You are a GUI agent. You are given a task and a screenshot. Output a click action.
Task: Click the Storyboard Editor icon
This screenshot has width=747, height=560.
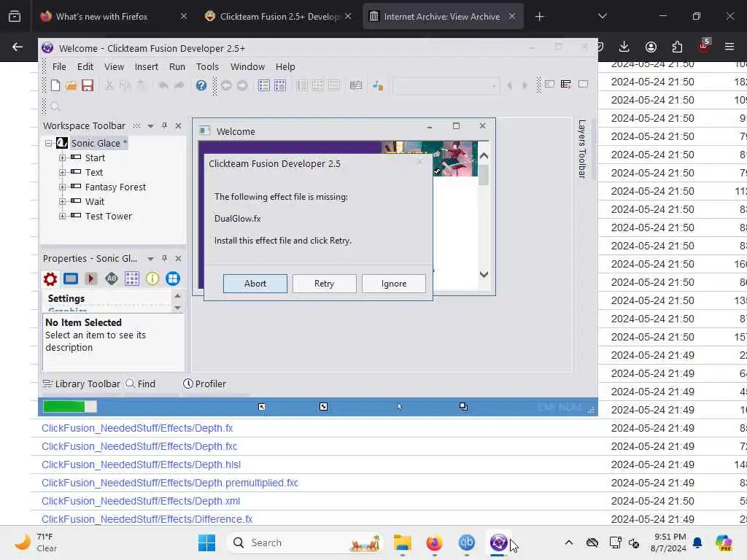[x=263, y=85]
